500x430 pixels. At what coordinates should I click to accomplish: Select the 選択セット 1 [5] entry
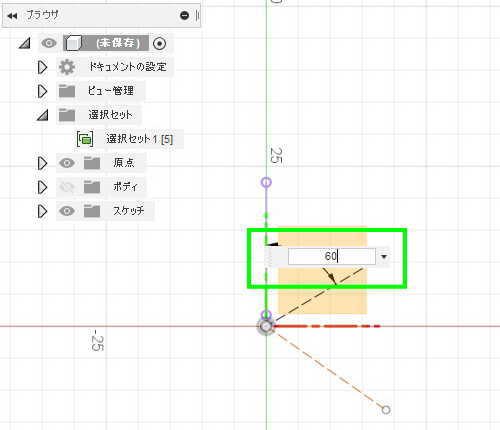click(x=139, y=139)
